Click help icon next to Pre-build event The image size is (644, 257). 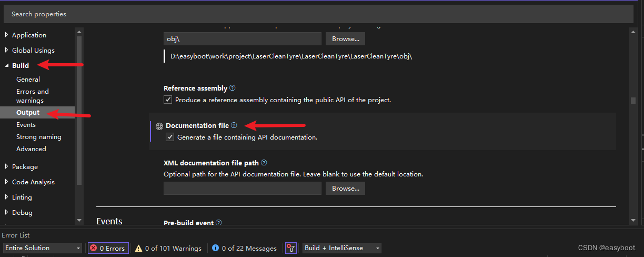coord(219,223)
